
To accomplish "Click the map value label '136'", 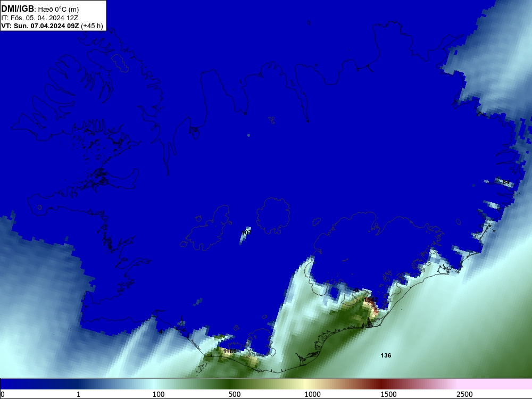I will coord(386,355).
